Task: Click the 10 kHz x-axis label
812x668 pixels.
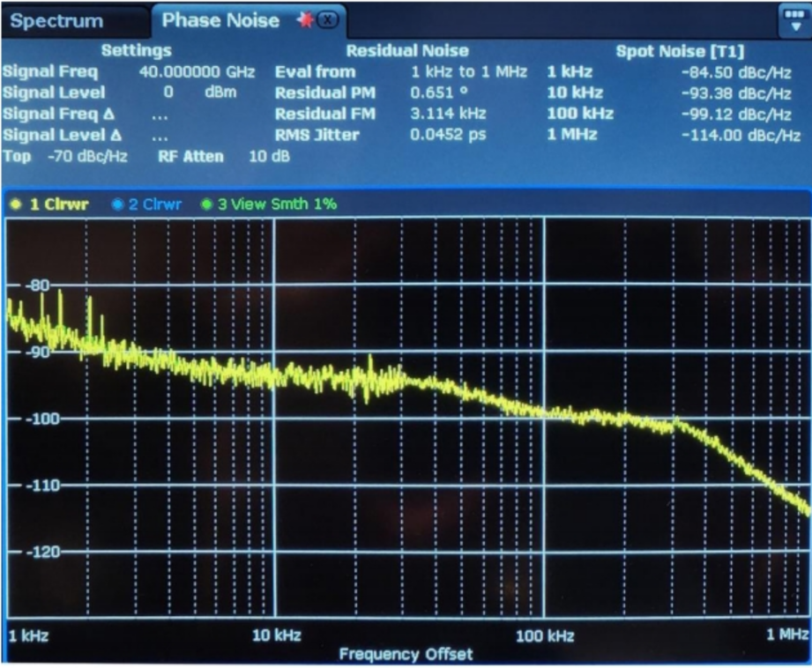Action: pos(277,635)
